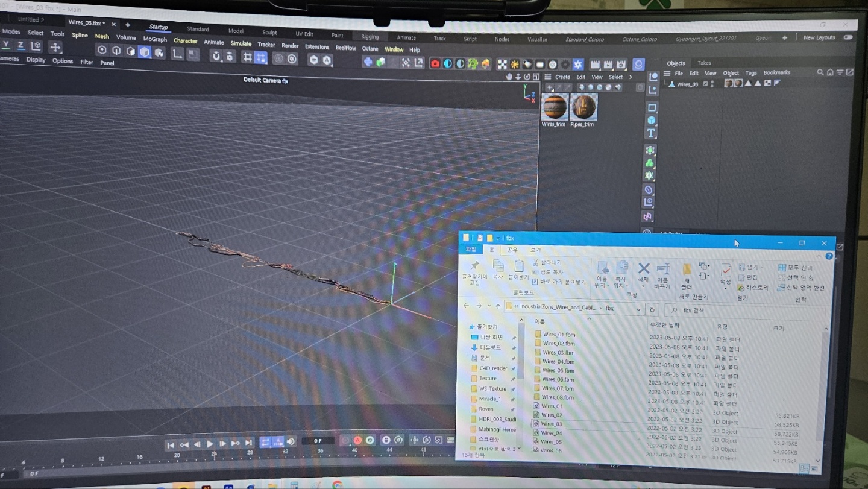Click the 히스토리 button in Explorer
The width and height of the screenshot is (868, 489).
(x=753, y=288)
